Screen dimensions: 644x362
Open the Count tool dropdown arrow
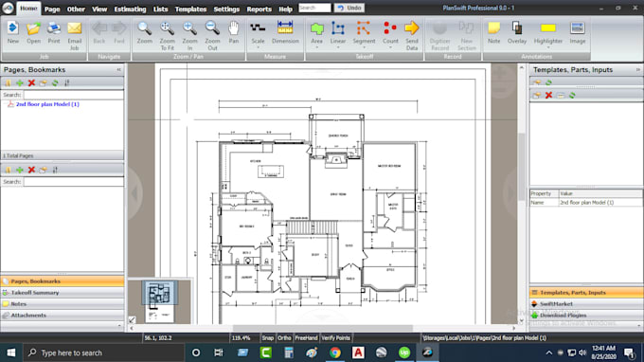pos(390,47)
